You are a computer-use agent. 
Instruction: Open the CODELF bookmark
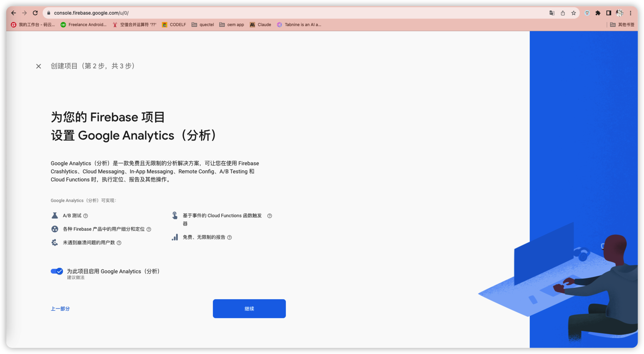[x=174, y=25]
